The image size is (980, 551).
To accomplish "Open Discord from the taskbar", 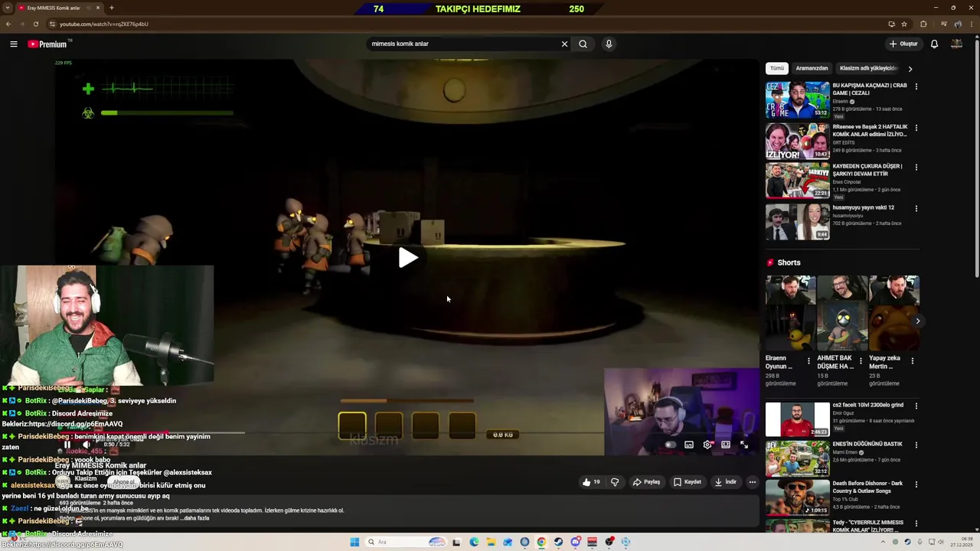I will [575, 542].
